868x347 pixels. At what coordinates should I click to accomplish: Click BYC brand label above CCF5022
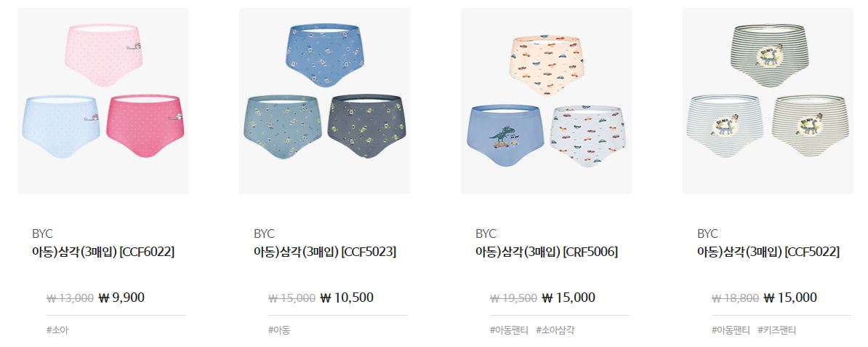707,234
